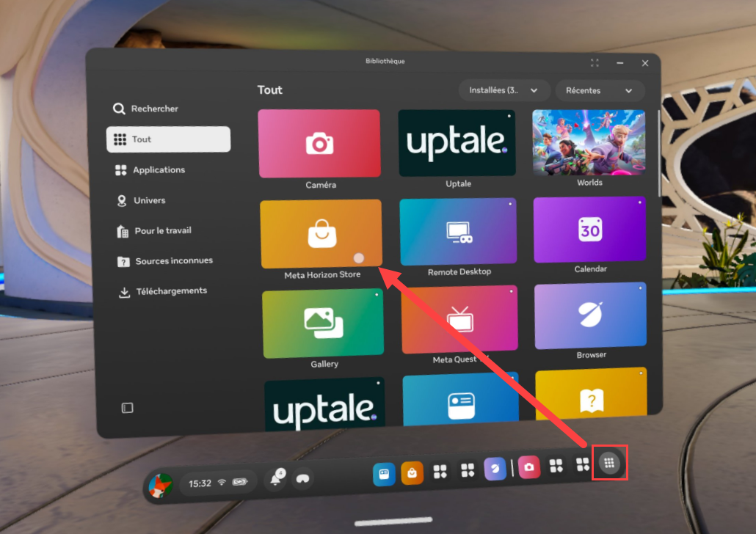
Task: Minimize the Bibliothèque window
Action: click(x=620, y=62)
